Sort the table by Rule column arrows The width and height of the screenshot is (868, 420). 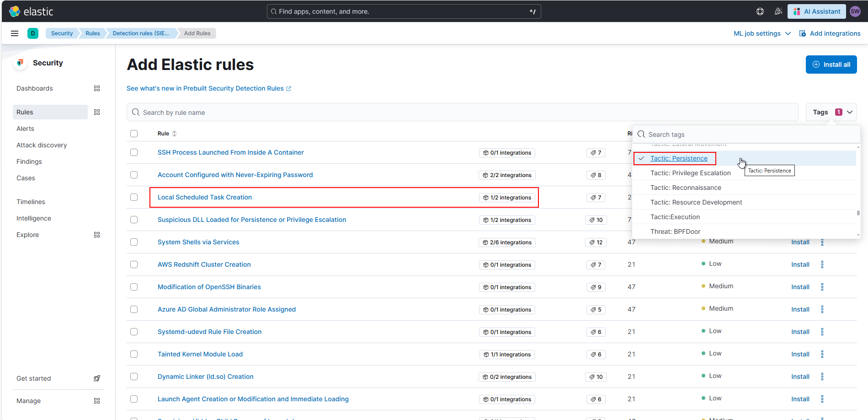coord(174,134)
